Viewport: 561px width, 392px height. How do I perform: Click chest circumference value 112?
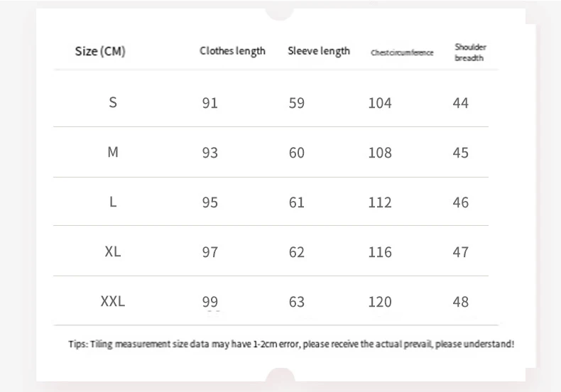(380, 202)
